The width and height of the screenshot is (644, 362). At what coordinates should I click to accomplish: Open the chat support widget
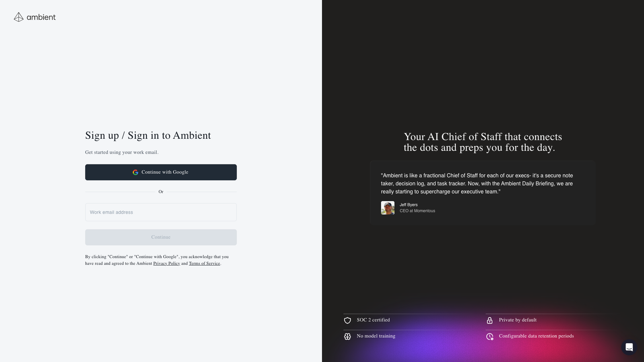629,347
